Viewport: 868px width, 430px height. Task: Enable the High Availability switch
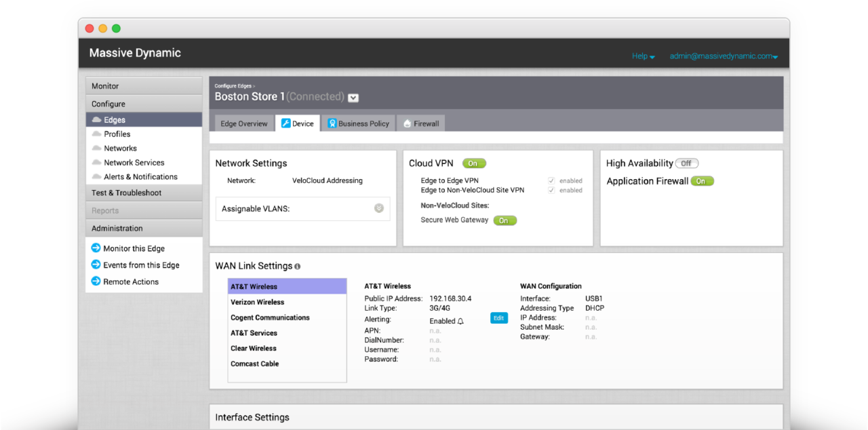(686, 163)
